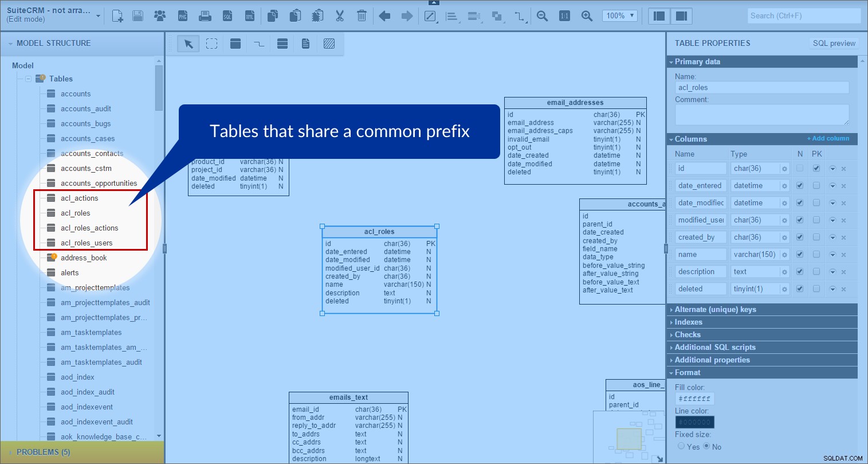Screen dimensions: 868x464
Task: Collapse the Primary data section
Action: [762, 62]
